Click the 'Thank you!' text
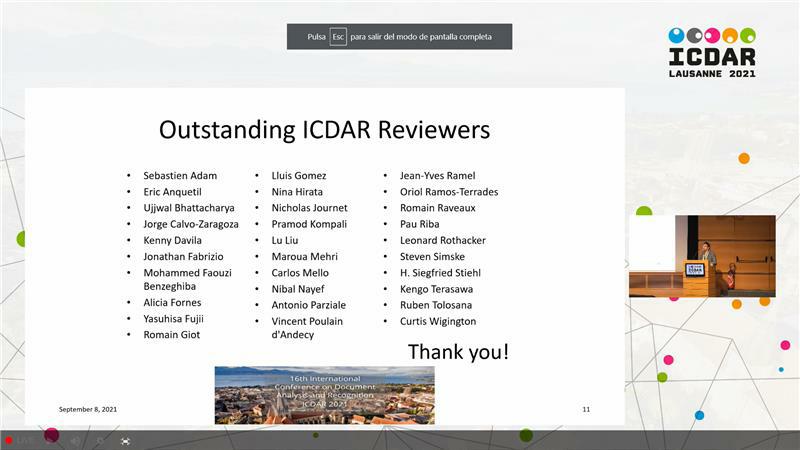 (458, 352)
